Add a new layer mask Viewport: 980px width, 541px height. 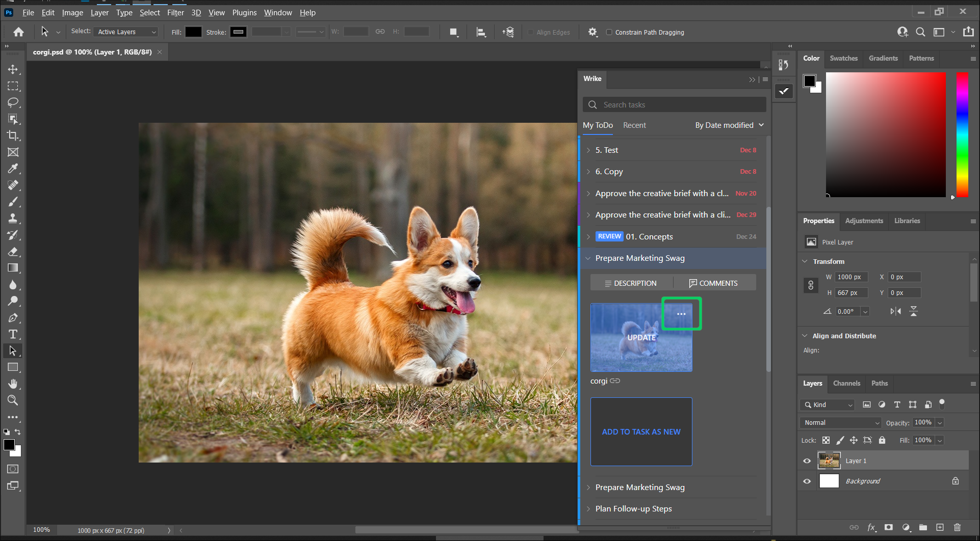coord(889,528)
